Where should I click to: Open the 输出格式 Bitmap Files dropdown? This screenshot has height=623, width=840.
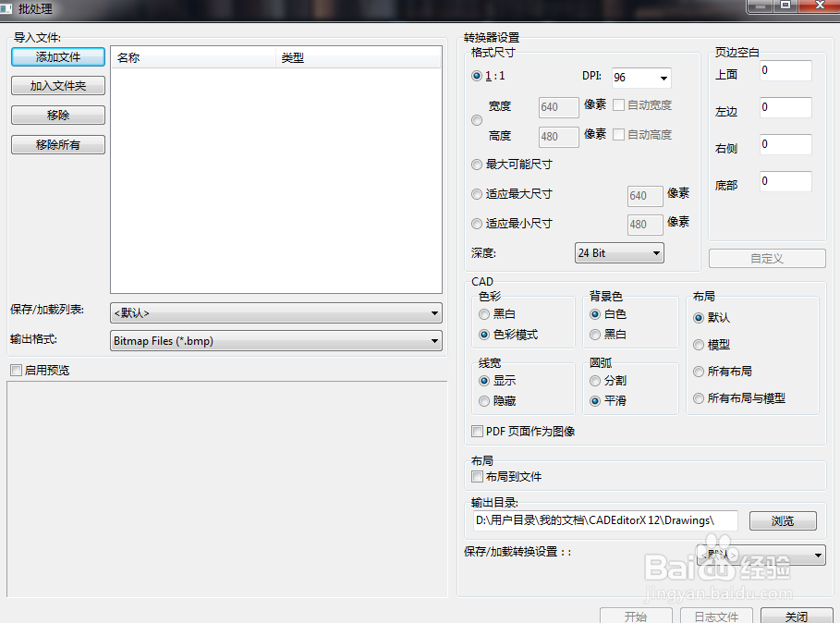(x=274, y=341)
